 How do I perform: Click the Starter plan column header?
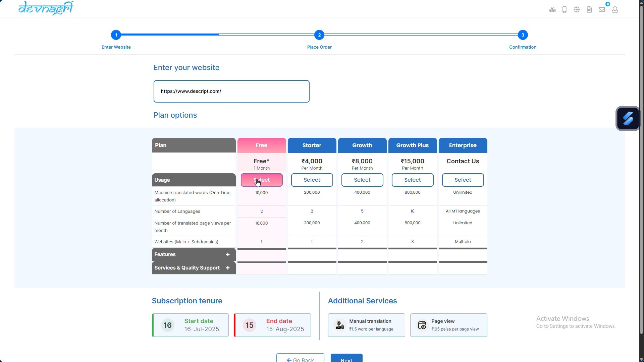312,145
